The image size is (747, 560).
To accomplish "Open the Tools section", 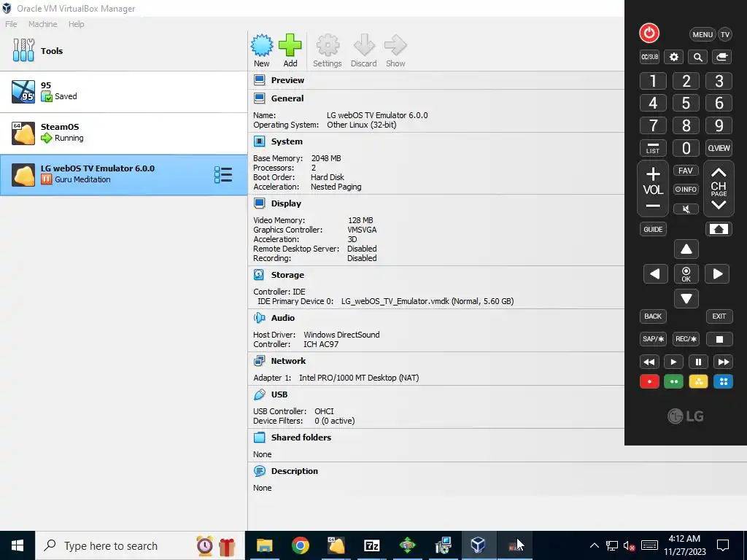I will pyautogui.click(x=123, y=50).
